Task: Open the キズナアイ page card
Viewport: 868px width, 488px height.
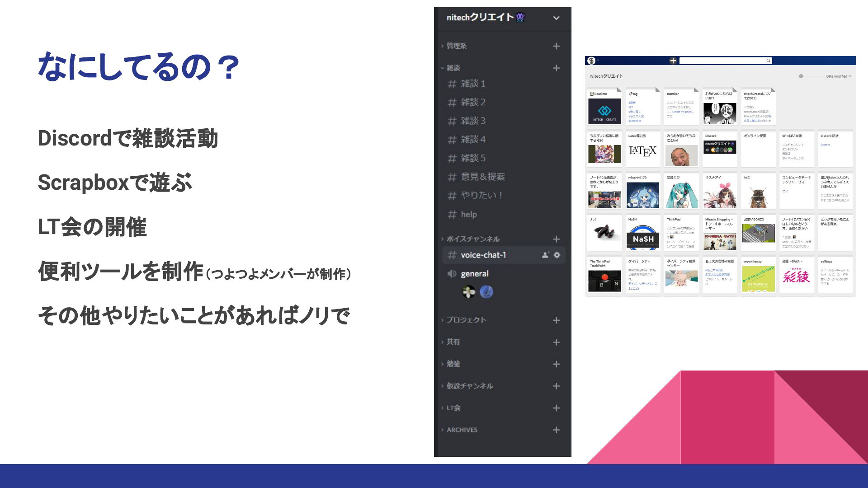Action: [x=720, y=191]
